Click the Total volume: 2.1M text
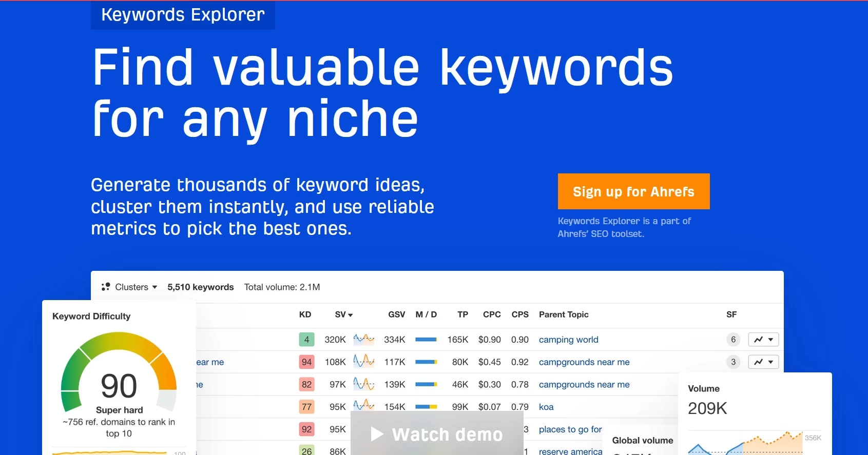This screenshot has width=868, height=455. point(282,287)
